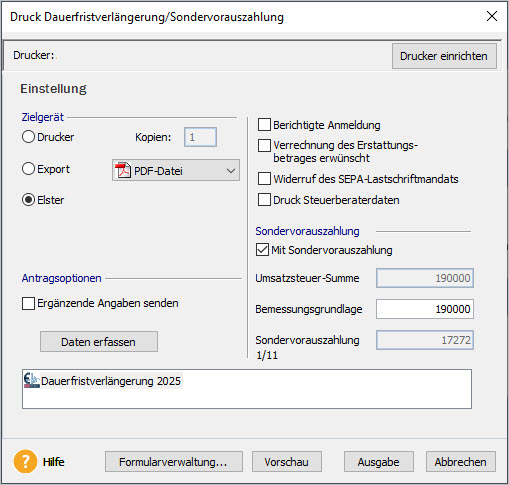Uncheck Mit Sondervorauszahlung
Screen dimensions: 509x485
point(262,250)
